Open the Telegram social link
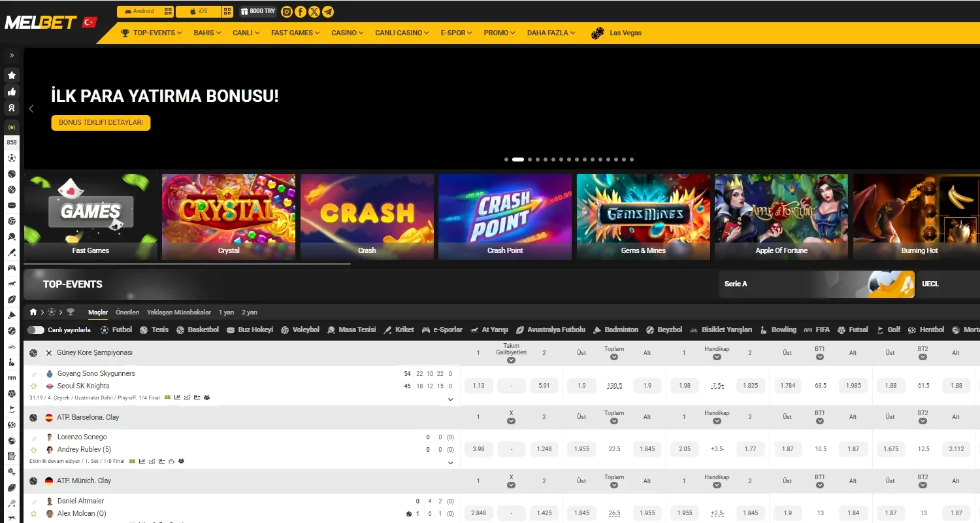 (x=328, y=12)
